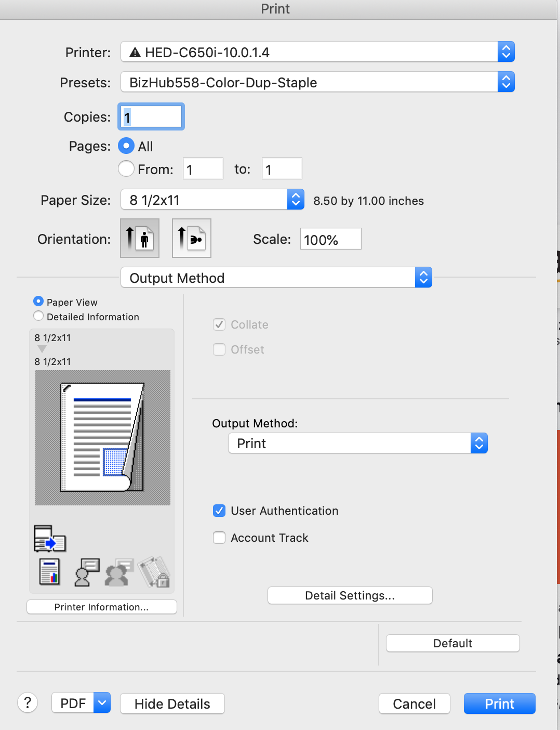The width and height of the screenshot is (560, 730).
Task: Click the '8.50 by 11.00 inches' text
Action: (369, 201)
